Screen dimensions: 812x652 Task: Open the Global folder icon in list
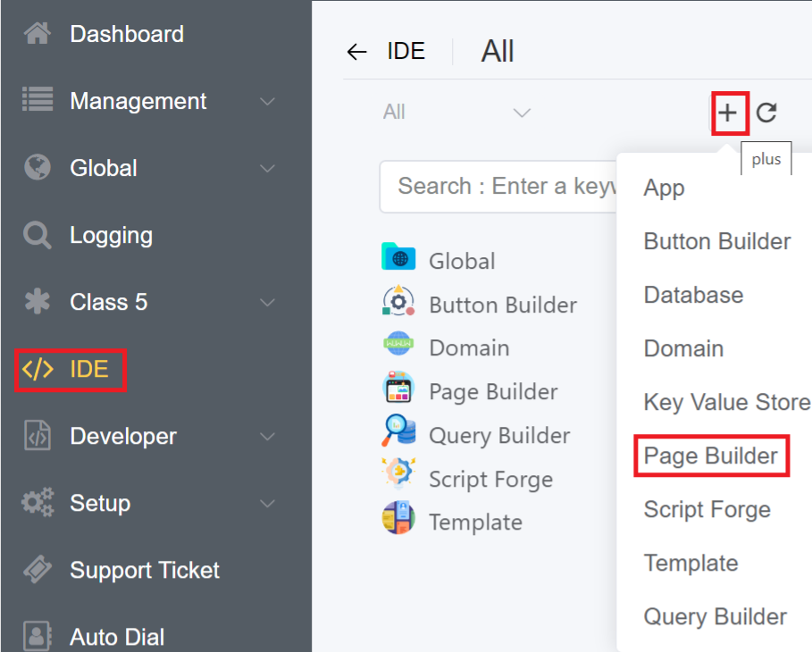point(398,257)
